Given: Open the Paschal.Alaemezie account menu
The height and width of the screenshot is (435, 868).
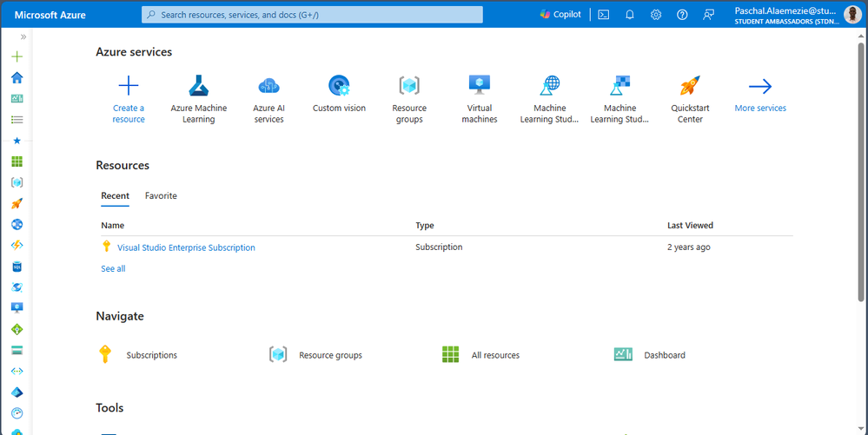Looking at the screenshot, I should 785,15.
